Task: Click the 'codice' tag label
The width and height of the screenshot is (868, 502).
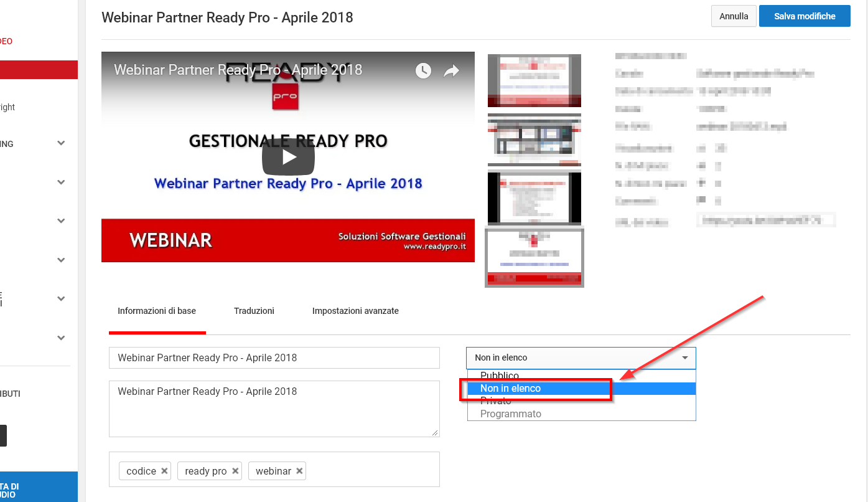Action: tap(141, 471)
